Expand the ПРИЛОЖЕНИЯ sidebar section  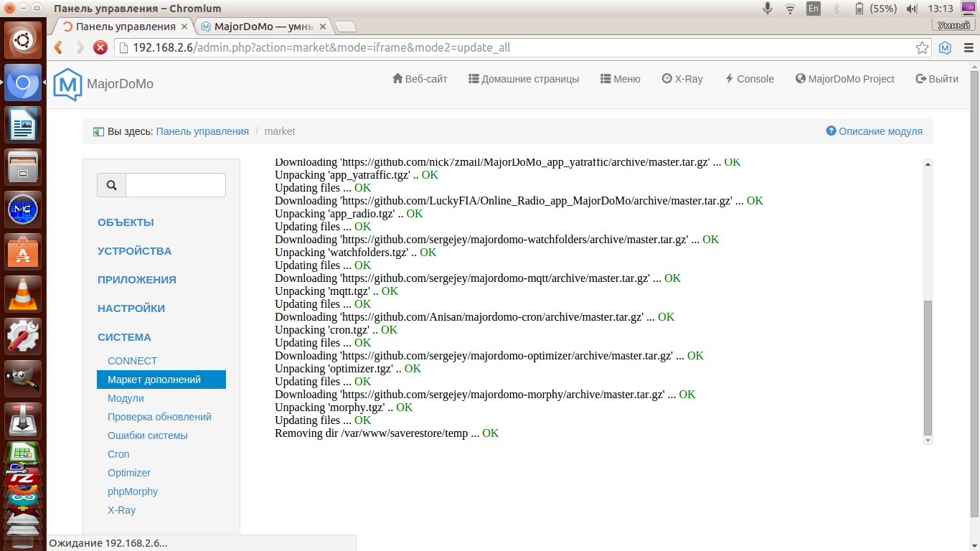(137, 280)
